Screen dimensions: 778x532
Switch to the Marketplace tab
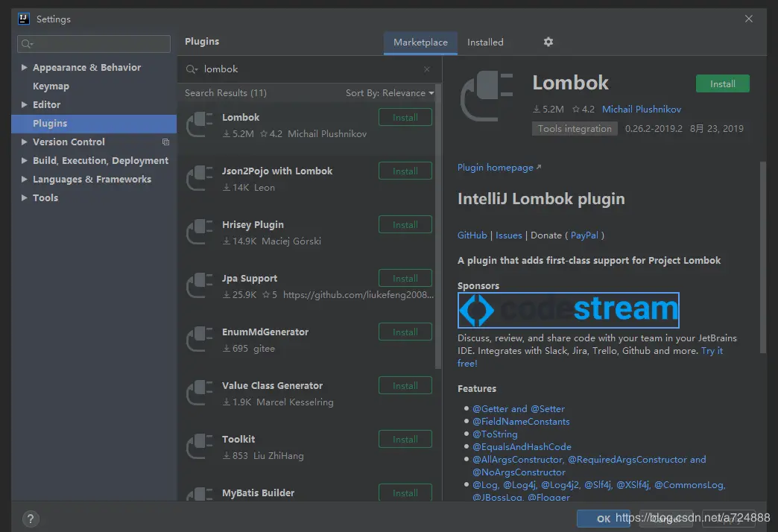coord(420,42)
